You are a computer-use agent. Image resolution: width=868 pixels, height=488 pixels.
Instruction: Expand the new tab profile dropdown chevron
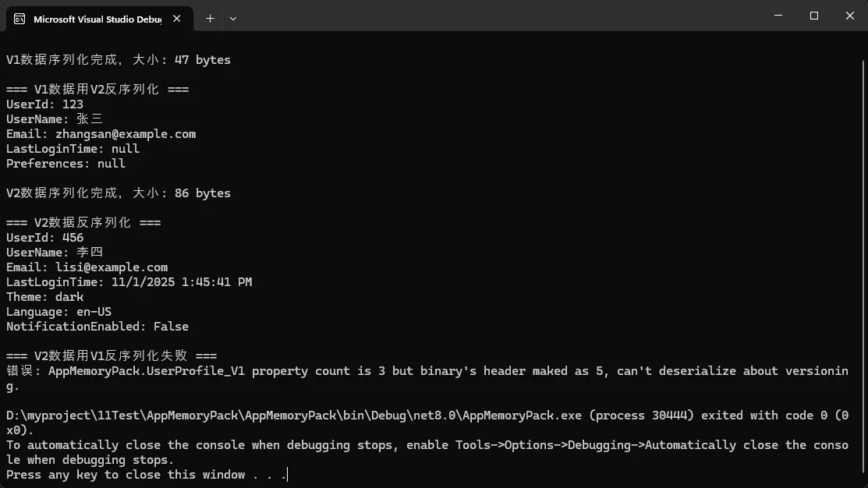[233, 18]
